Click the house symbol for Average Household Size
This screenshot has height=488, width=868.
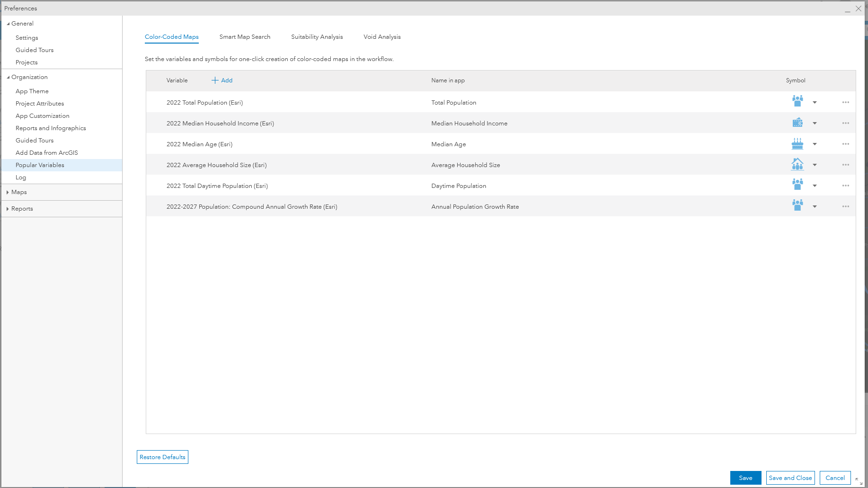pos(797,164)
